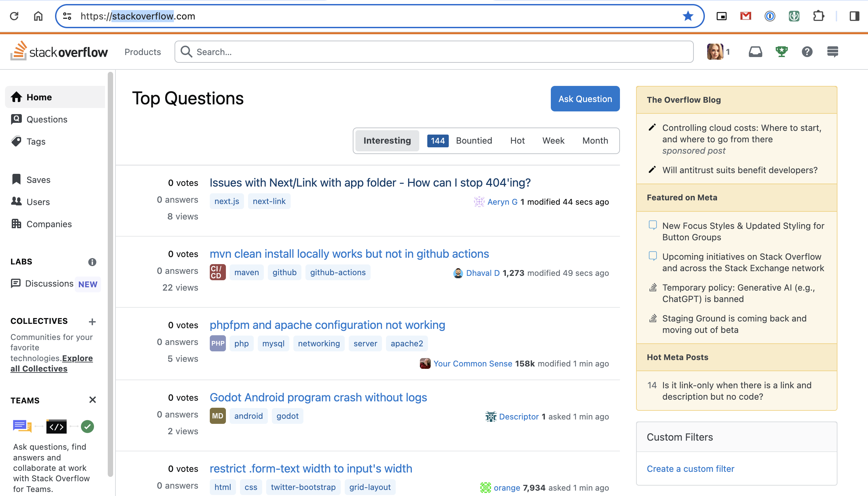Open restrict .form-text width question
This screenshot has height=496, width=868.
point(311,469)
